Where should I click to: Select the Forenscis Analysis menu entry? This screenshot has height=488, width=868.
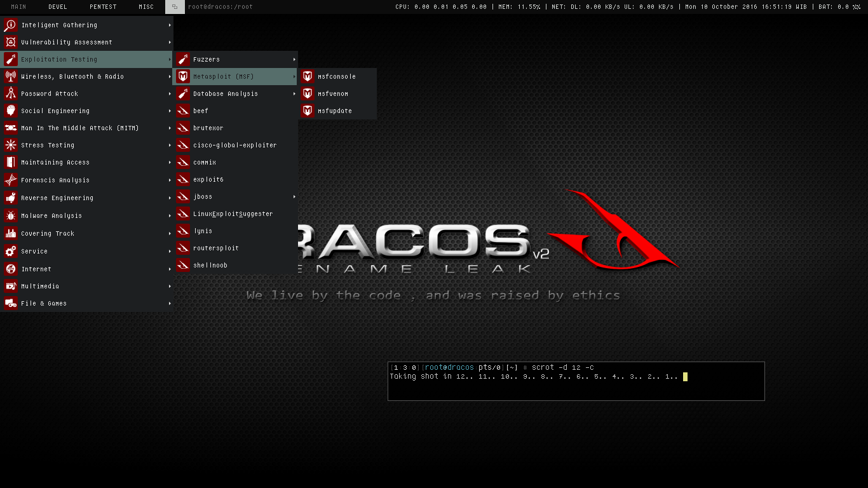click(x=86, y=180)
